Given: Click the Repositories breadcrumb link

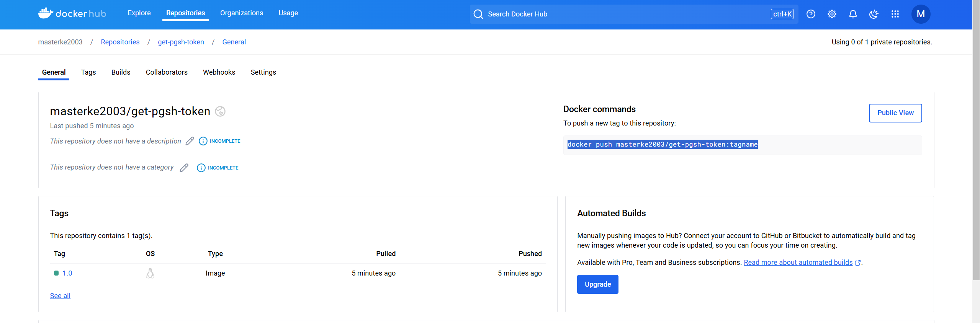Looking at the screenshot, I should point(120,42).
